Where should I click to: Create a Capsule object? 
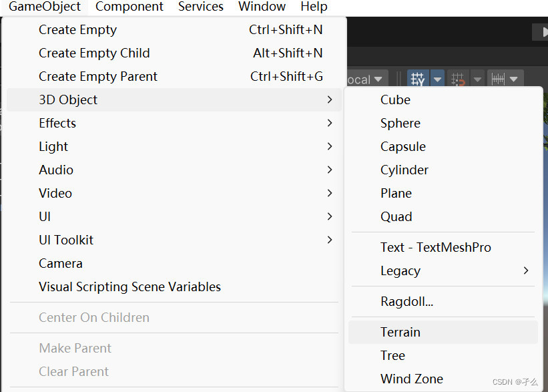443,146
